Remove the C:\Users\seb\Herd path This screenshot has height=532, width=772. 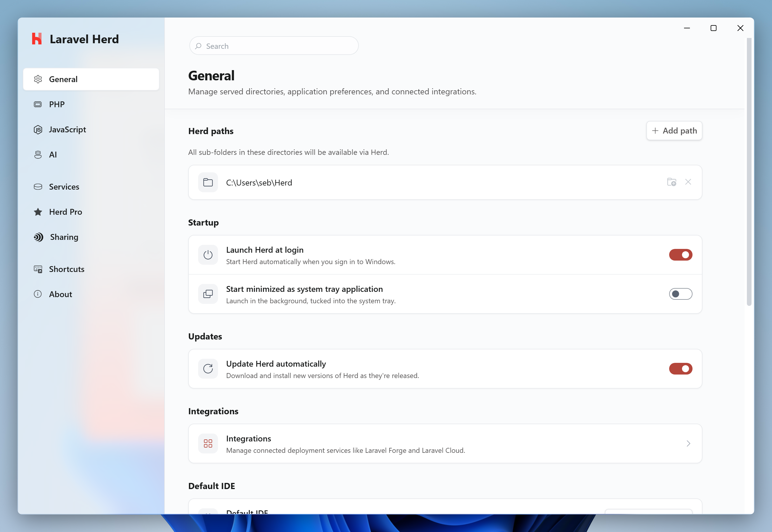[688, 182]
